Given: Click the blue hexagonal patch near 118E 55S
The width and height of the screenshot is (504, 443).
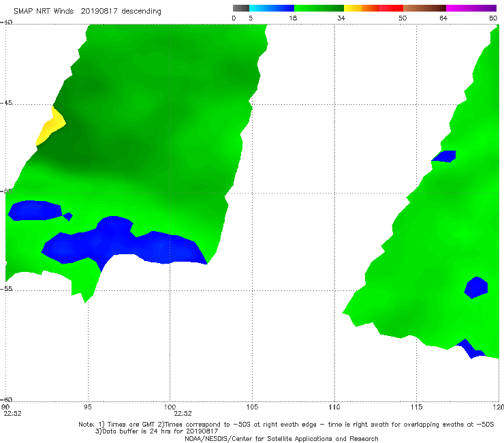Looking at the screenshot, I should [476, 288].
